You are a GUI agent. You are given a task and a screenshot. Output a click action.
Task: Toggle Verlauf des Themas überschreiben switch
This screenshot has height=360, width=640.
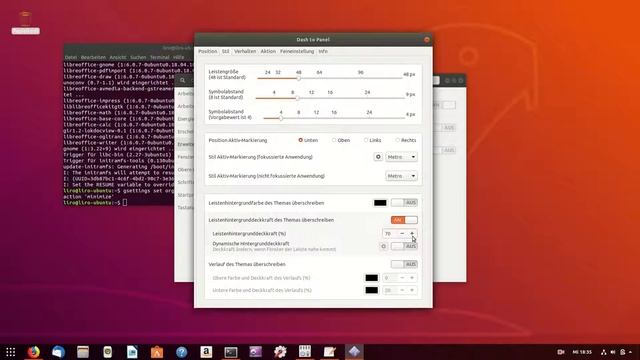pyautogui.click(x=404, y=264)
